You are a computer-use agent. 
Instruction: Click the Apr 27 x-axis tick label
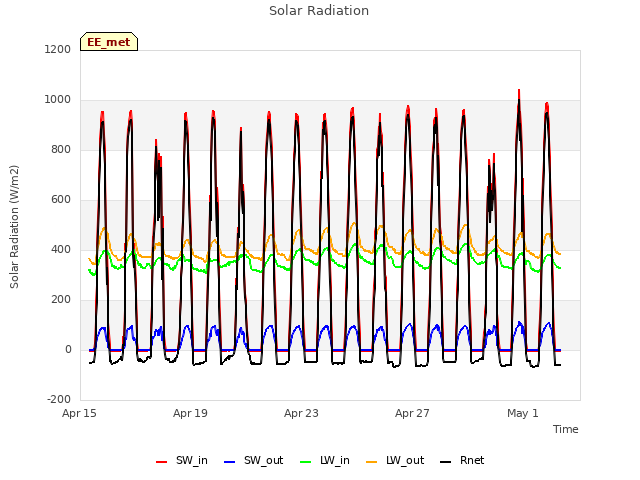412,413
